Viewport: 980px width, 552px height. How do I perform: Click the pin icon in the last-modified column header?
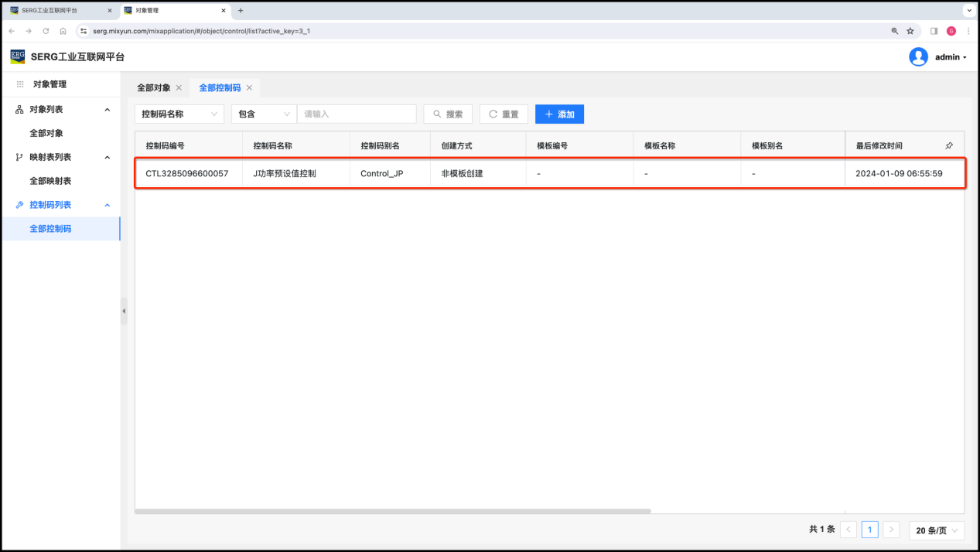coord(949,145)
